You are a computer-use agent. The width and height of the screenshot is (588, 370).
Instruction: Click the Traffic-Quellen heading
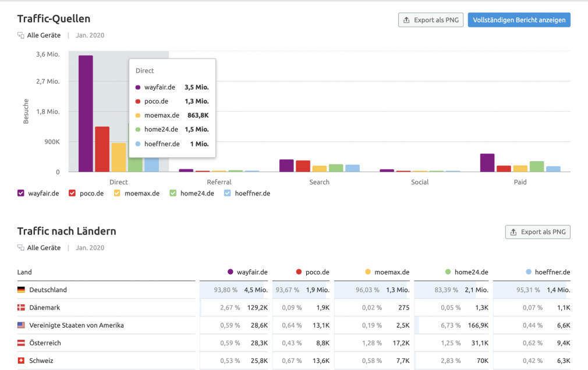pyautogui.click(x=54, y=19)
